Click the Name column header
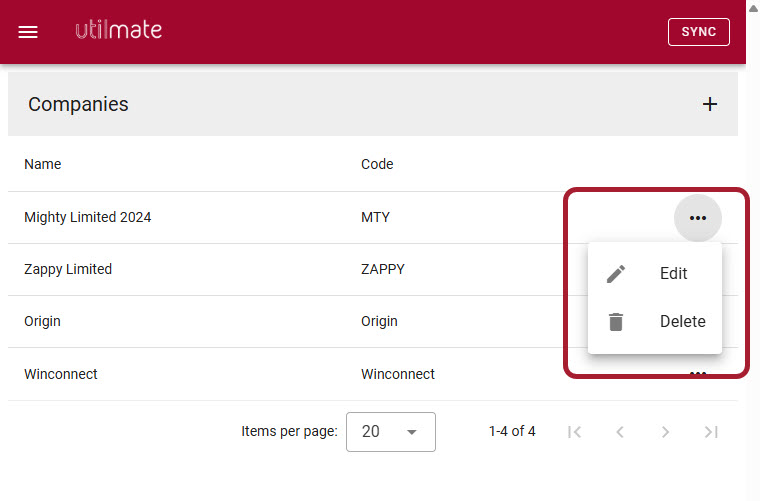The height and width of the screenshot is (501, 760). (x=43, y=164)
